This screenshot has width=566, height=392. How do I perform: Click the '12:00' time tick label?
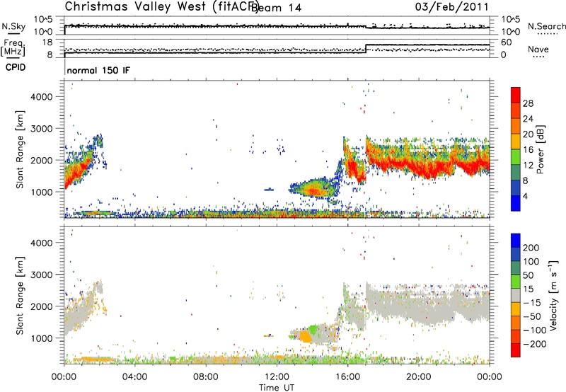pyautogui.click(x=277, y=377)
